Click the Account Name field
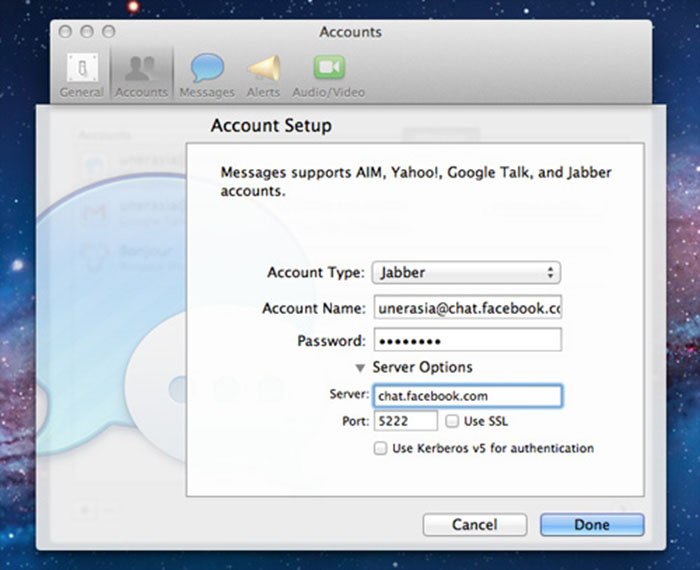 tap(467, 308)
